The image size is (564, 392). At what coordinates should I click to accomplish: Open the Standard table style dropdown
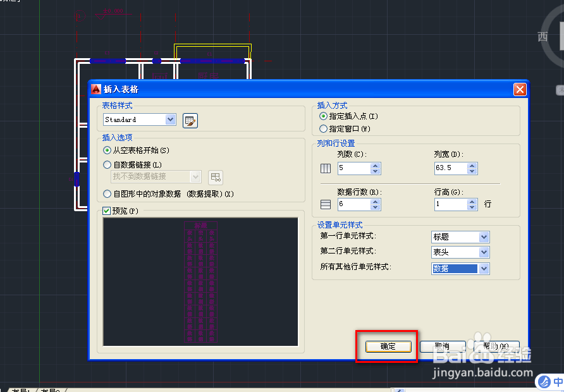coord(171,119)
